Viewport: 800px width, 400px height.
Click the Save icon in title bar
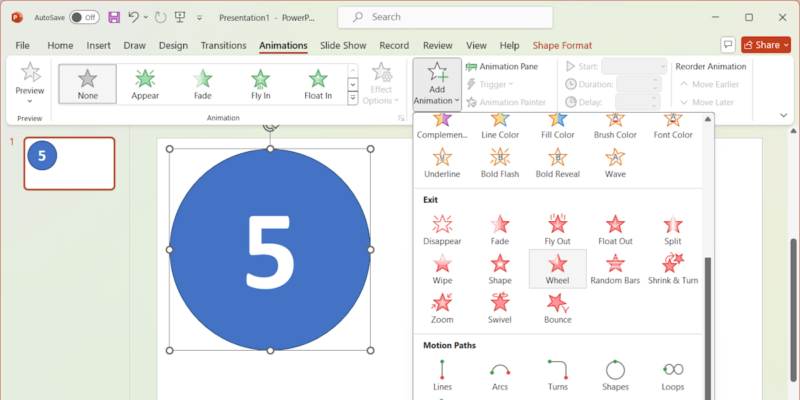pyautogui.click(x=114, y=17)
